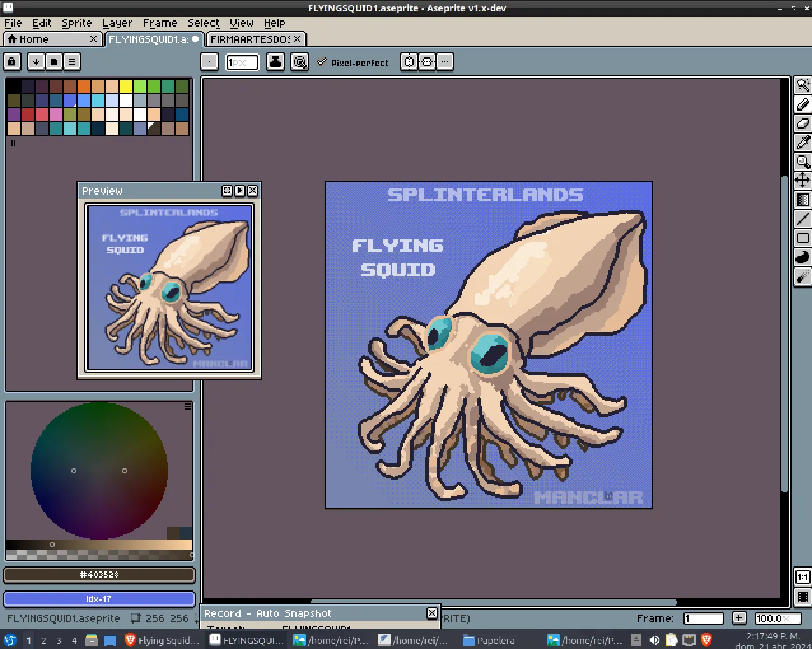The image size is (812, 649).
Task: Close the FIRMAARTESDOS tab
Action: pyautogui.click(x=297, y=39)
